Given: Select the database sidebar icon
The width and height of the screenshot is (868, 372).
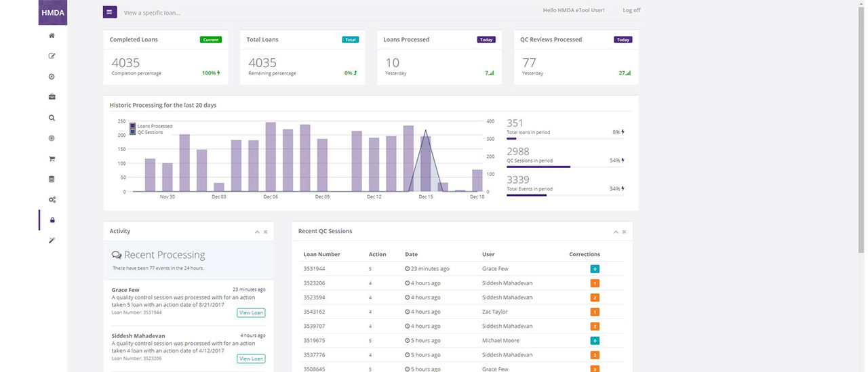Looking at the screenshot, I should [x=52, y=180].
